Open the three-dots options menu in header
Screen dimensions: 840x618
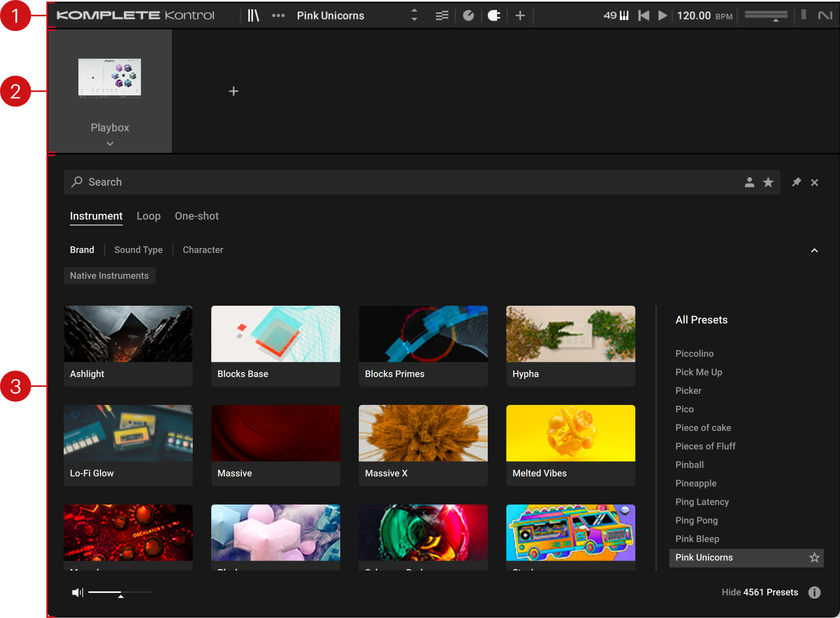point(278,15)
